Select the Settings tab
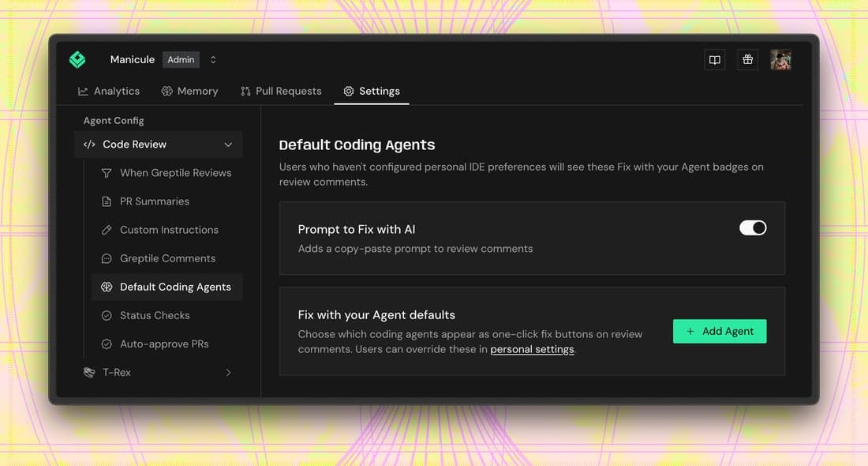The image size is (868, 466). coord(372,91)
